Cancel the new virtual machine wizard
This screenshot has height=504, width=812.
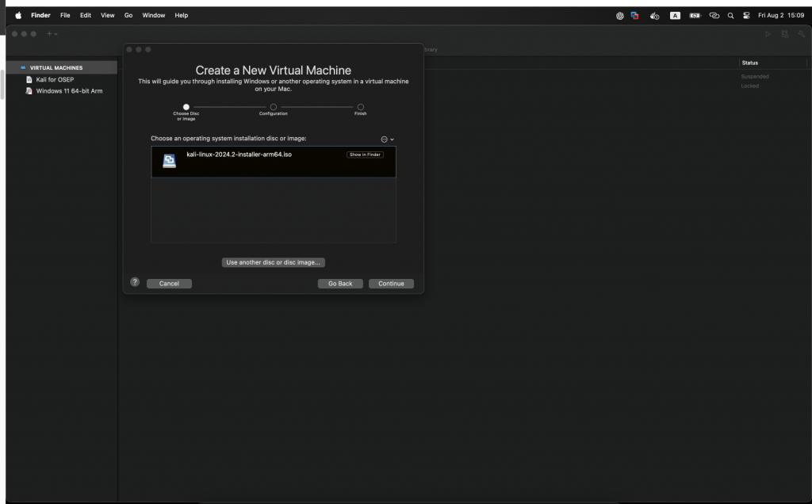pyautogui.click(x=169, y=284)
